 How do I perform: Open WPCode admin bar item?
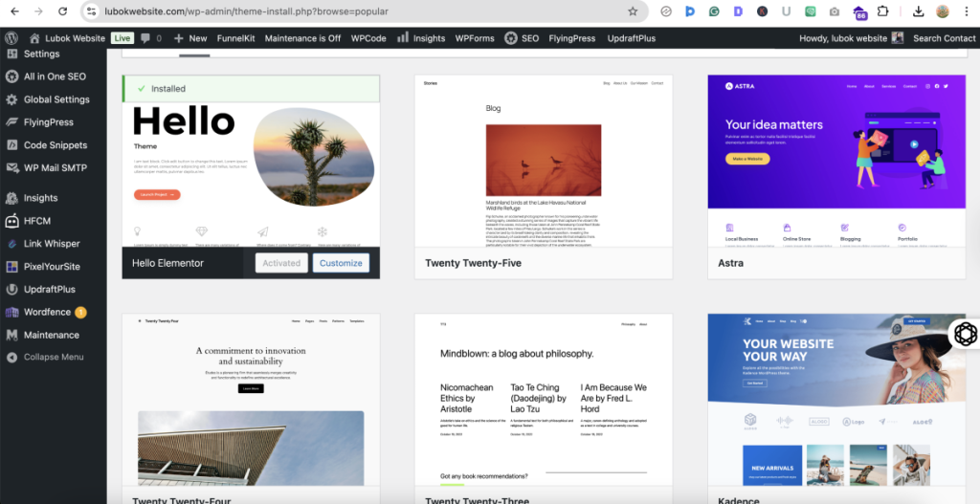click(368, 38)
